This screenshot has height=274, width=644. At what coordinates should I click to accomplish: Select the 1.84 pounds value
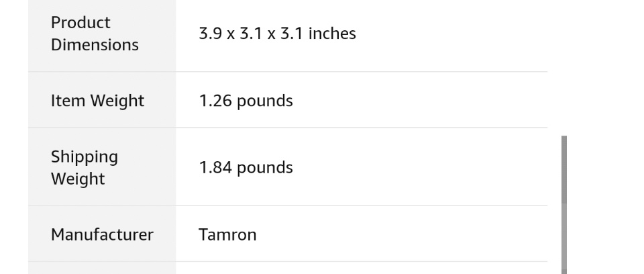coord(246,167)
